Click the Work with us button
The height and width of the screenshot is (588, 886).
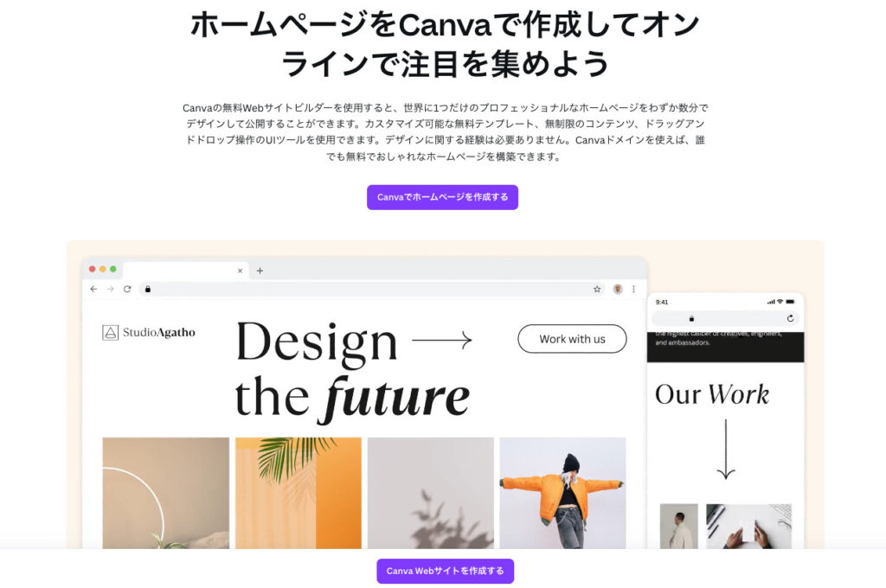tap(572, 339)
